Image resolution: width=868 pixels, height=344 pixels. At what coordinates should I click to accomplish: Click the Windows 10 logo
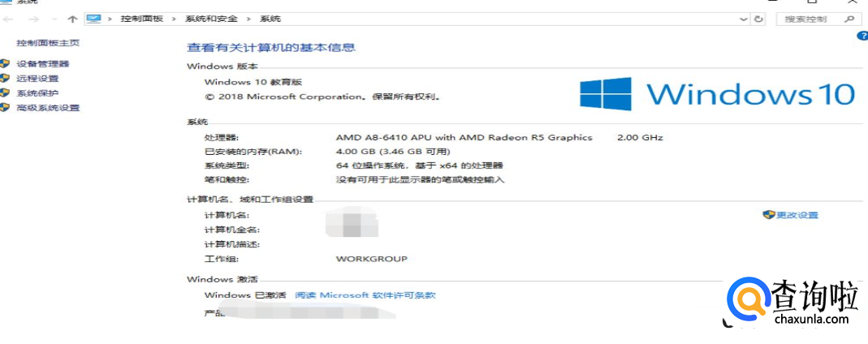point(718,93)
